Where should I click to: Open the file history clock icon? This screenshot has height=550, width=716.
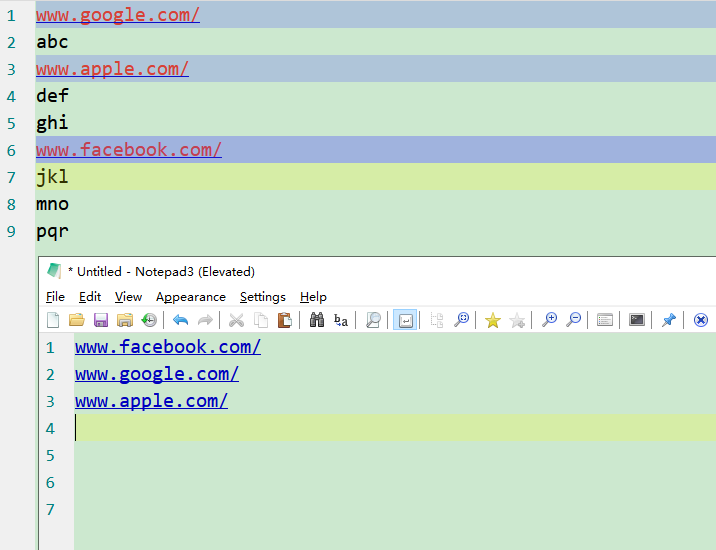point(149,320)
